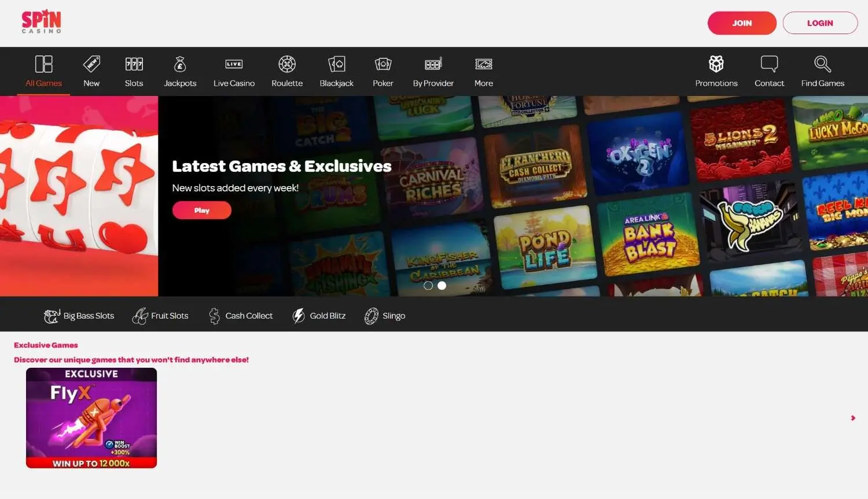Click the El Ranchero Cash Collect tile

pyautogui.click(x=536, y=168)
